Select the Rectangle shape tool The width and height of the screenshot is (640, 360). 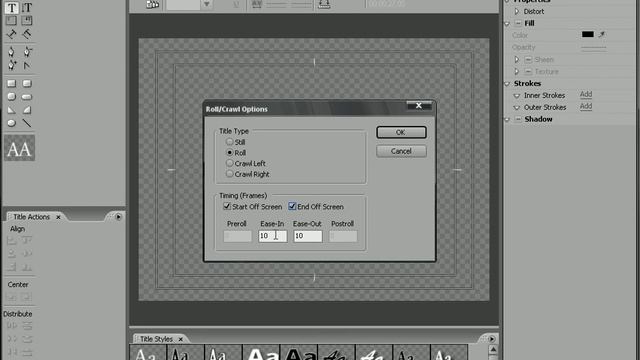(x=11, y=84)
